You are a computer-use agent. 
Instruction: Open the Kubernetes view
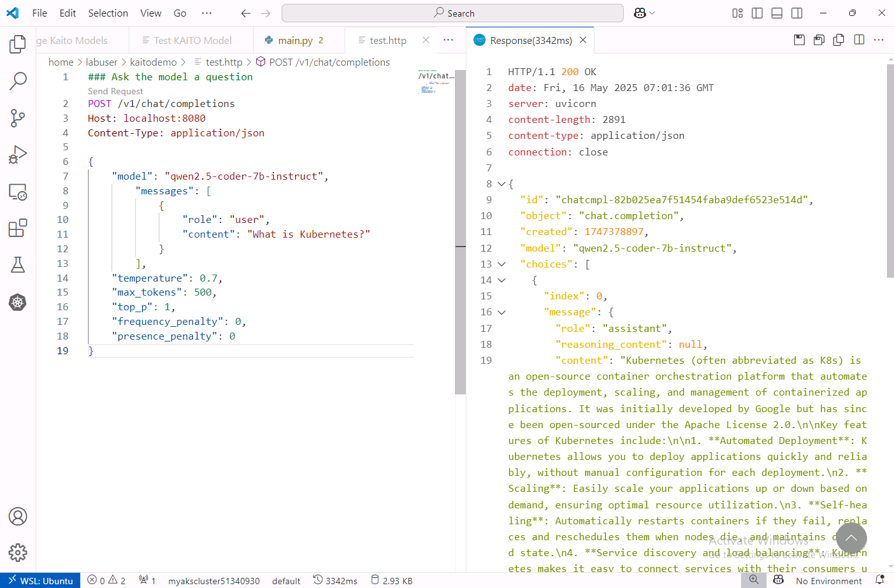click(18, 302)
